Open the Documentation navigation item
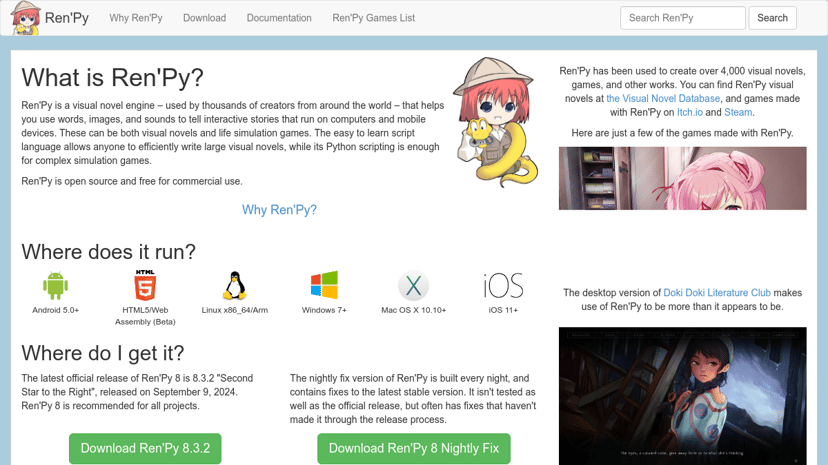This screenshot has width=828, height=465. (279, 18)
